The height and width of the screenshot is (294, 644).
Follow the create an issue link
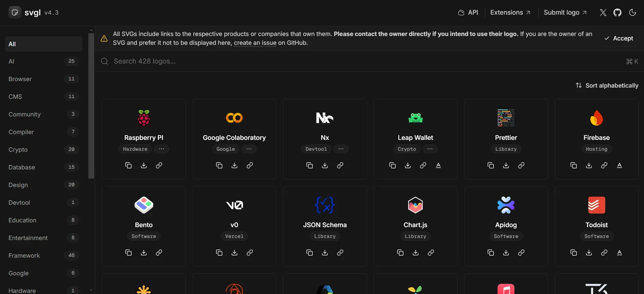[255, 43]
